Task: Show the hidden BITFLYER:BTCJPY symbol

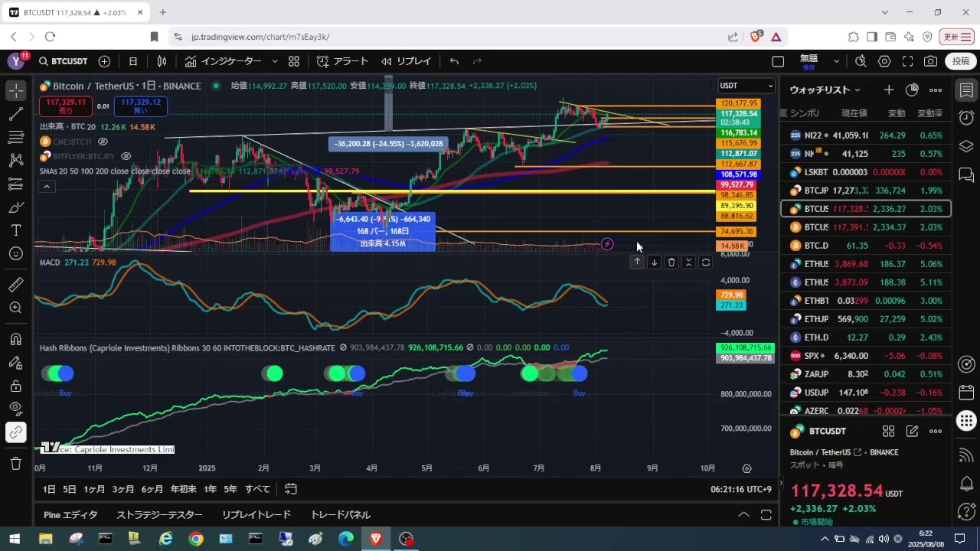Action: pyautogui.click(x=126, y=156)
